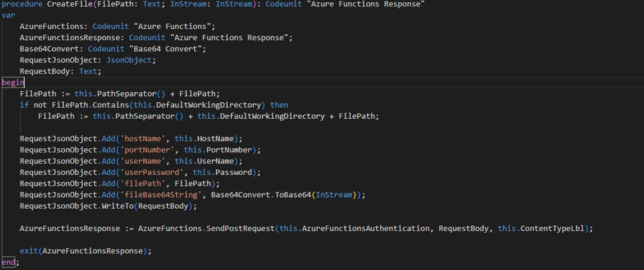Viewport: 644px width, 270px height.
Task: Click the 'fileBase64String' string literal
Action: 163,194
